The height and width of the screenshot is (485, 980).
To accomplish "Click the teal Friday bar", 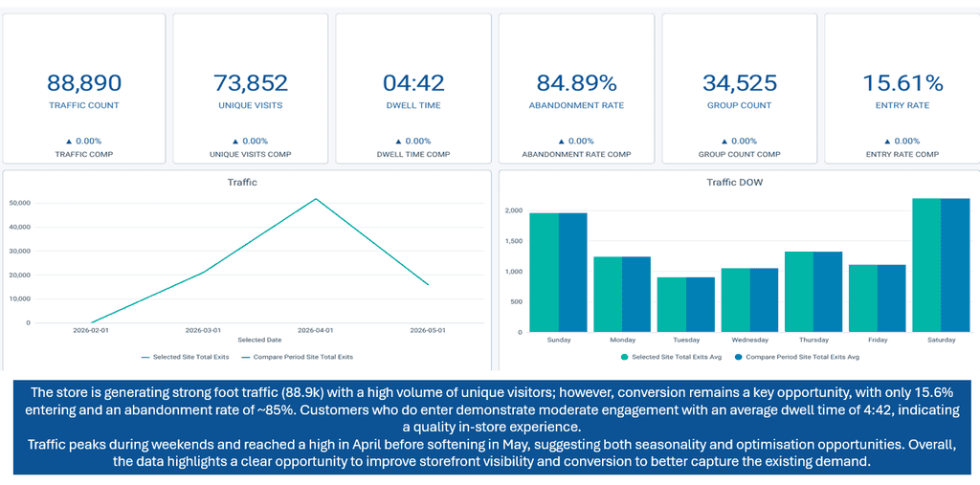I will (x=863, y=298).
